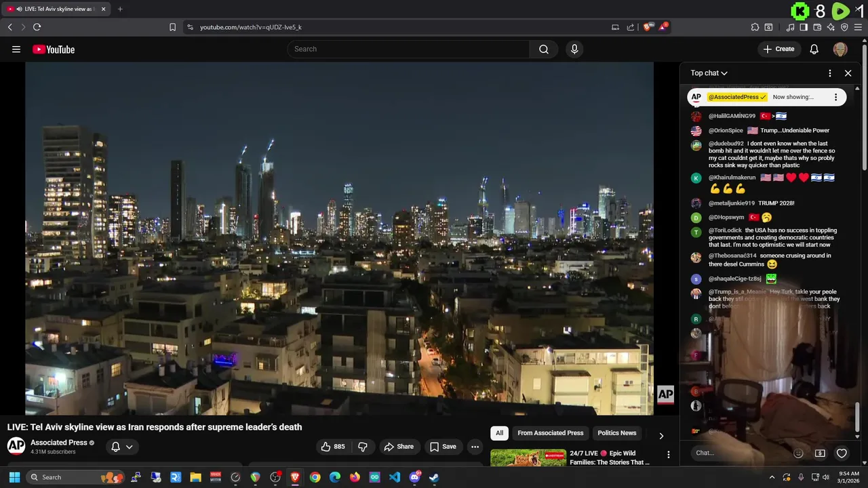Open the account avatar menu
The width and height of the screenshot is (868, 488).
pos(840,49)
